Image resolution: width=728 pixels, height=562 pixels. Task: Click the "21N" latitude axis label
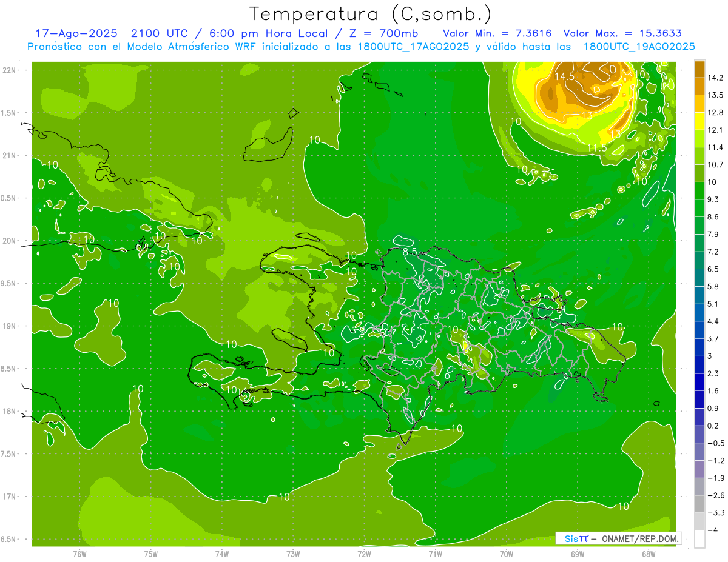[8, 155]
